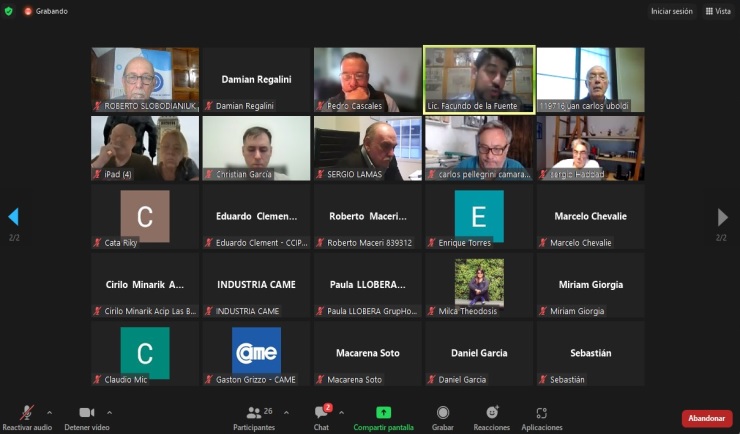Viewport: 740px width, 434px height.
Task: Click Iniciar sesión at top right
Action: [672, 11]
